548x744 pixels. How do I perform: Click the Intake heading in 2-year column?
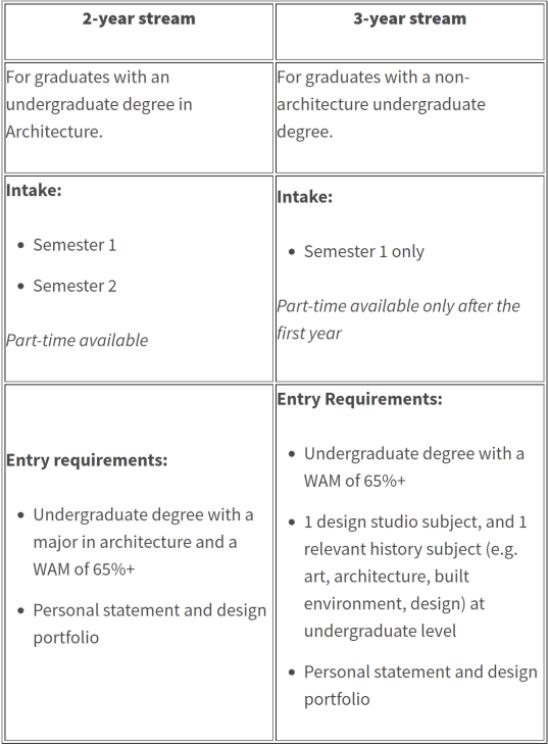pyautogui.click(x=34, y=190)
